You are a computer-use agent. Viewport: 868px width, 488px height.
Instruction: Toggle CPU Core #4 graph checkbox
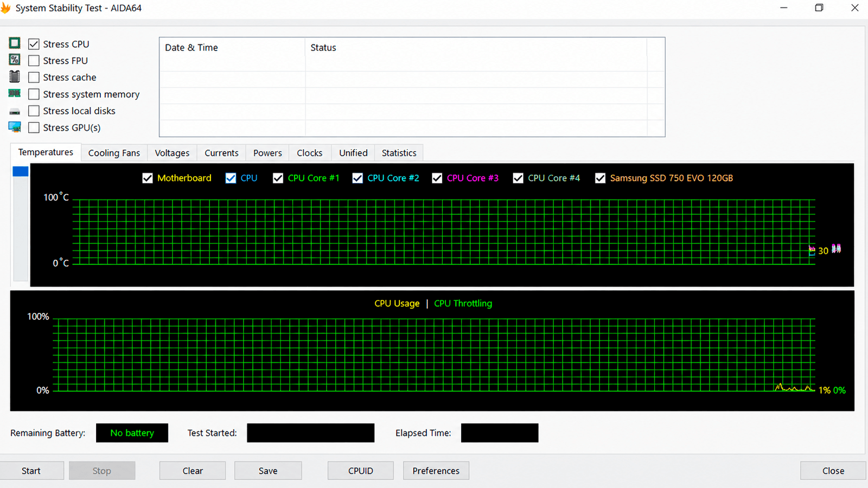[518, 178]
